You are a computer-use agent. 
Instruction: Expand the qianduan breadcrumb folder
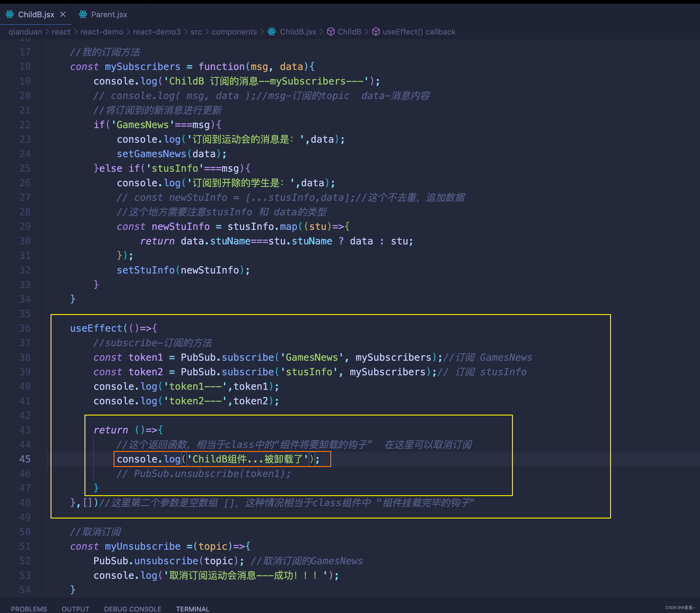click(x=25, y=32)
